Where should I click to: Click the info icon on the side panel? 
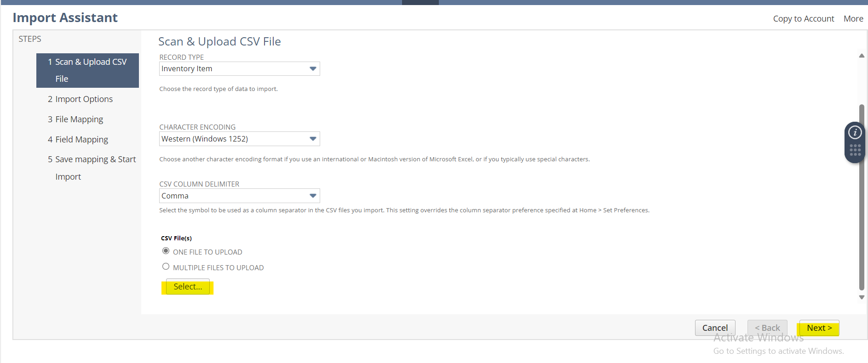855,133
